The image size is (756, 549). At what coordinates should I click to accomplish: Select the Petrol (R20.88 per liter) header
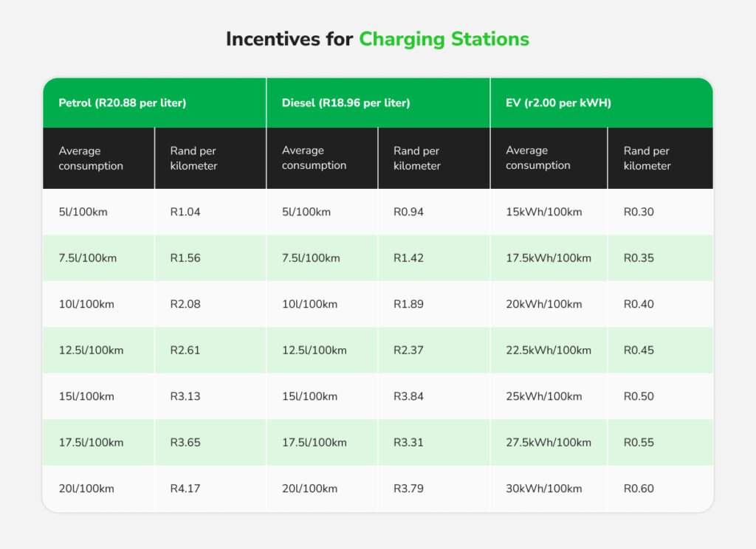pos(123,103)
